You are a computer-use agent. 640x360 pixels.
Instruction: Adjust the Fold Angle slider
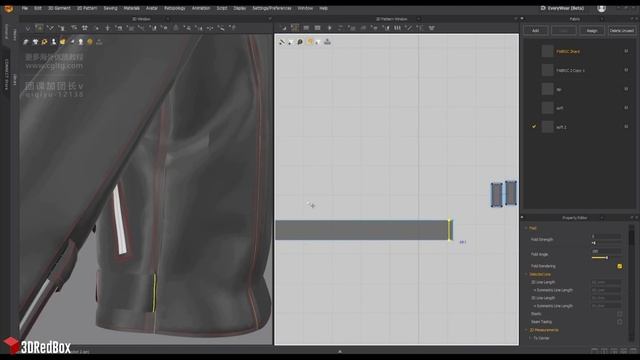(x=607, y=258)
